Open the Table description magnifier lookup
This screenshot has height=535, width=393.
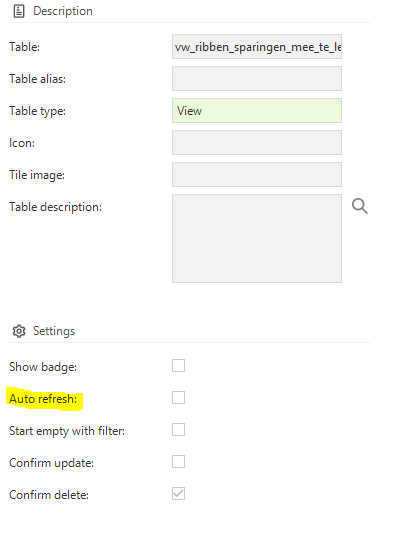coord(360,206)
